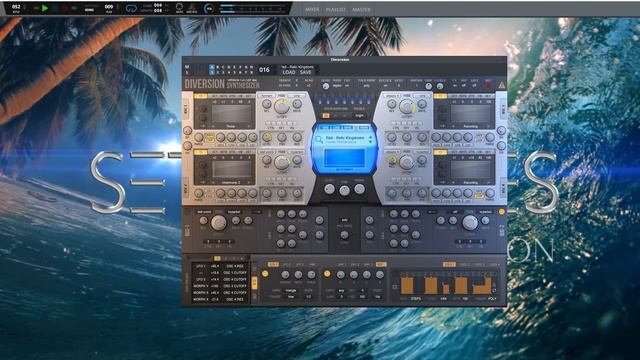Image resolution: width=640 pixels, height=360 pixels.
Task: Open the LFO trigger dropdown showing free
Action: tap(291, 297)
